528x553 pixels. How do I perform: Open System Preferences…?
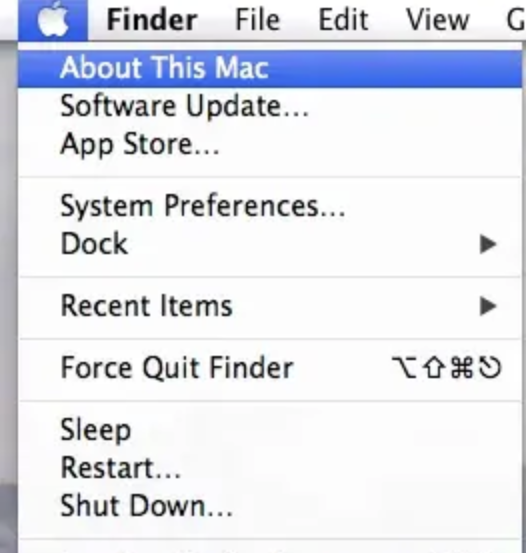coord(270,206)
